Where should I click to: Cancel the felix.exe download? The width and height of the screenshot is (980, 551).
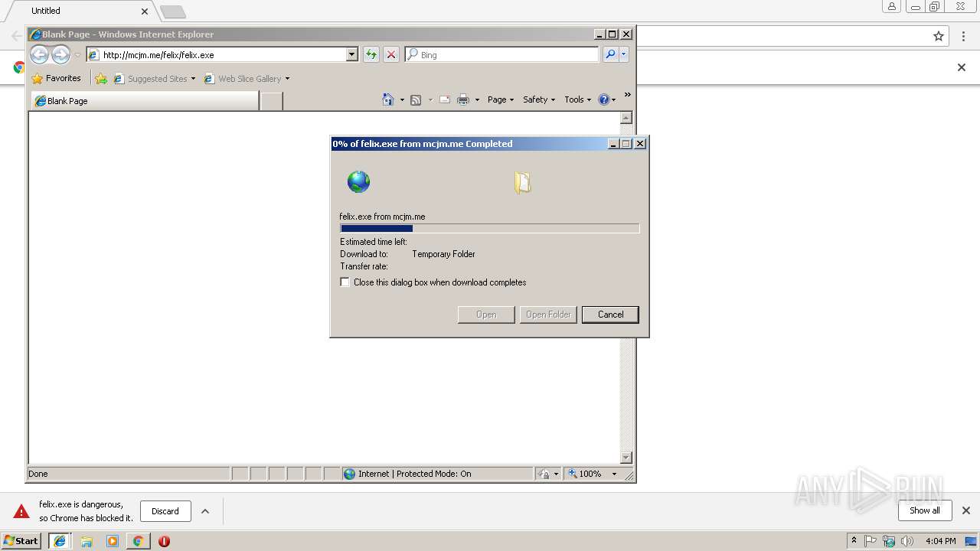(610, 315)
